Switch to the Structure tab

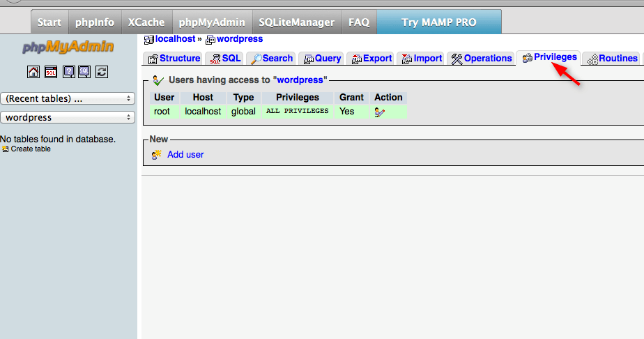tap(174, 59)
